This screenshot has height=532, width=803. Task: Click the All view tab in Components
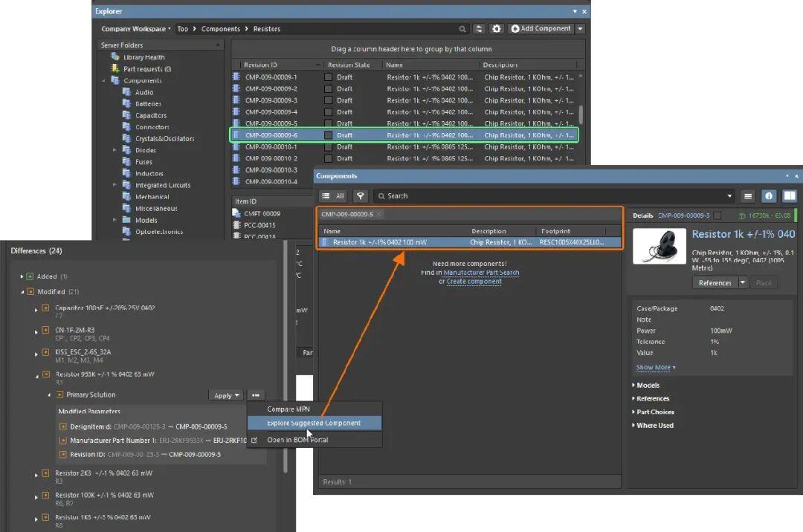tap(333, 196)
